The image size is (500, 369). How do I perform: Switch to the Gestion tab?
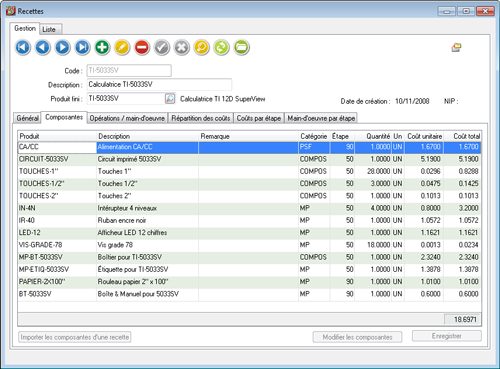pos(25,28)
